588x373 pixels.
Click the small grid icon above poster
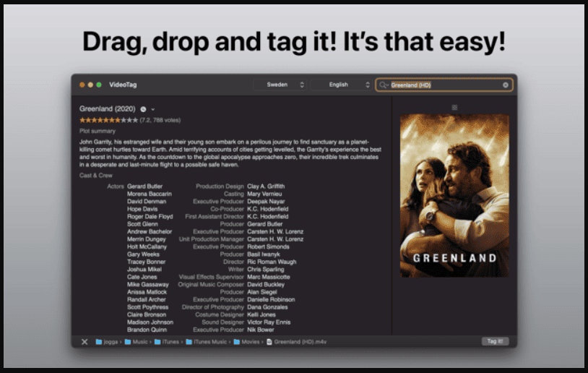(x=454, y=107)
